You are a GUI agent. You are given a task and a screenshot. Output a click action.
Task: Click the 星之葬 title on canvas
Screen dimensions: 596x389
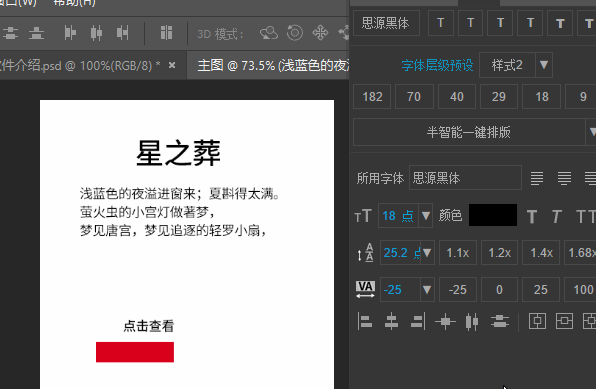pyautogui.click(x=178, y=153)
